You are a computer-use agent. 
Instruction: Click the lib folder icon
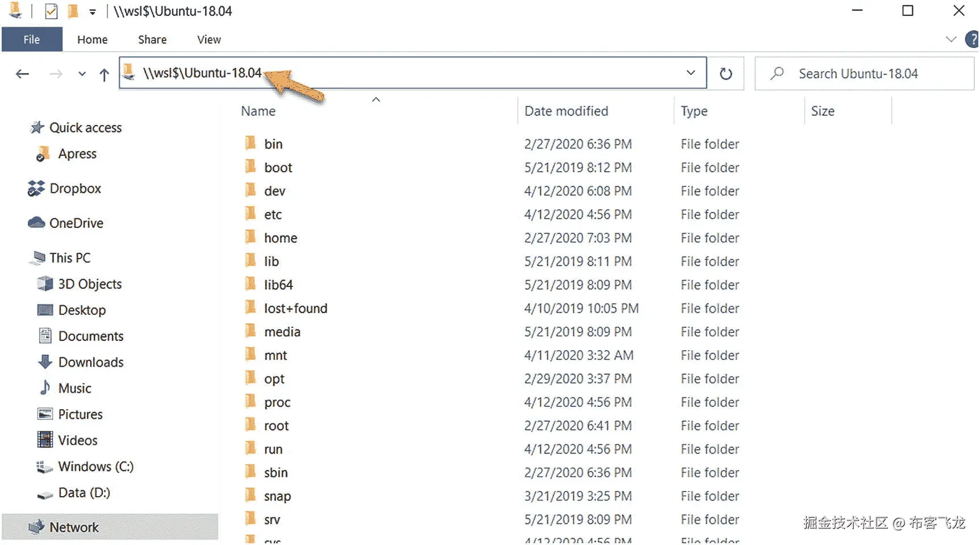tap(250, 260)
